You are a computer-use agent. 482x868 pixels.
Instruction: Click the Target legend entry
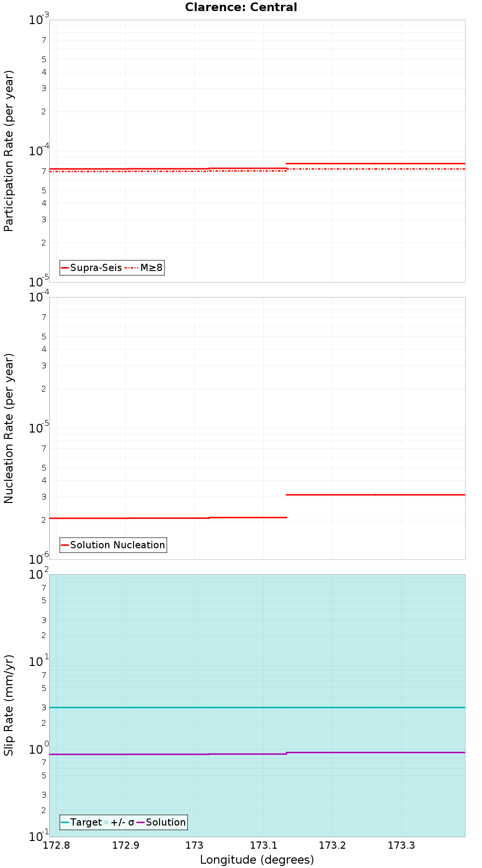(x=81, y=822)
